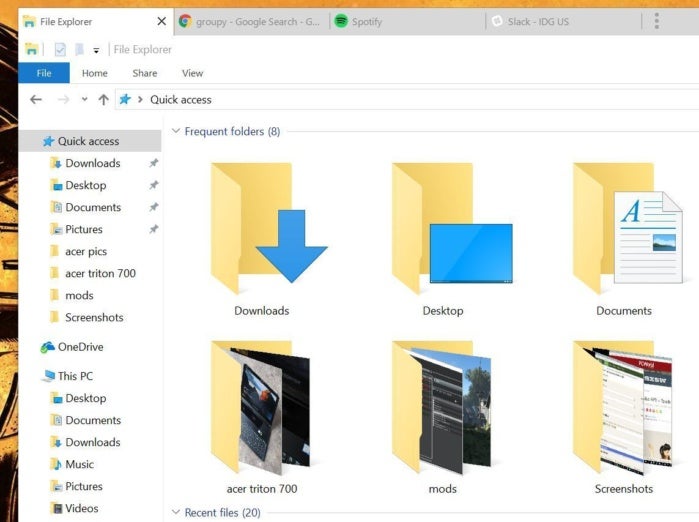Screen dimensions: 699x522
Task: Click the Chrome icon on groupy tab
Action: pyautogui.click(x=185, y=21)
